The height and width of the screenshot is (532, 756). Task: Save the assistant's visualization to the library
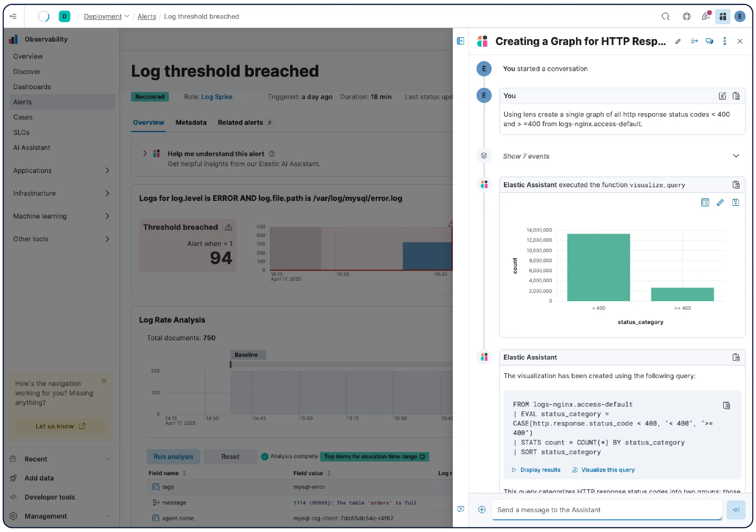736,202
